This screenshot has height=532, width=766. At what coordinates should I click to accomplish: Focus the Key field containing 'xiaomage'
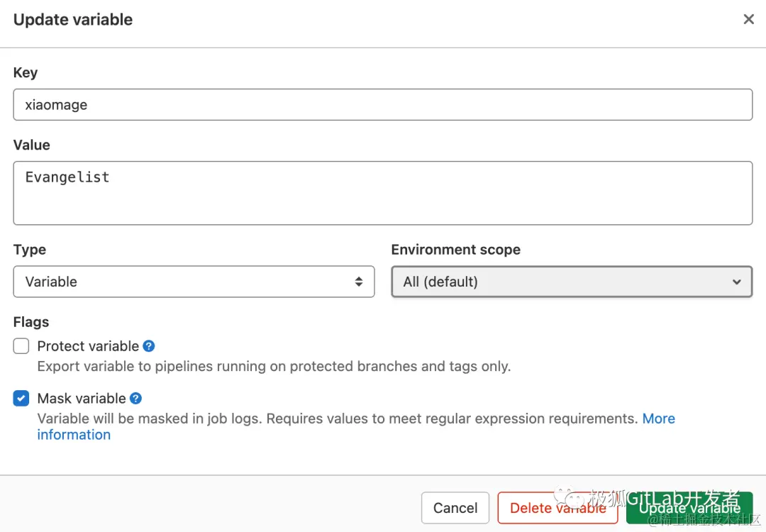click(383, 105)
